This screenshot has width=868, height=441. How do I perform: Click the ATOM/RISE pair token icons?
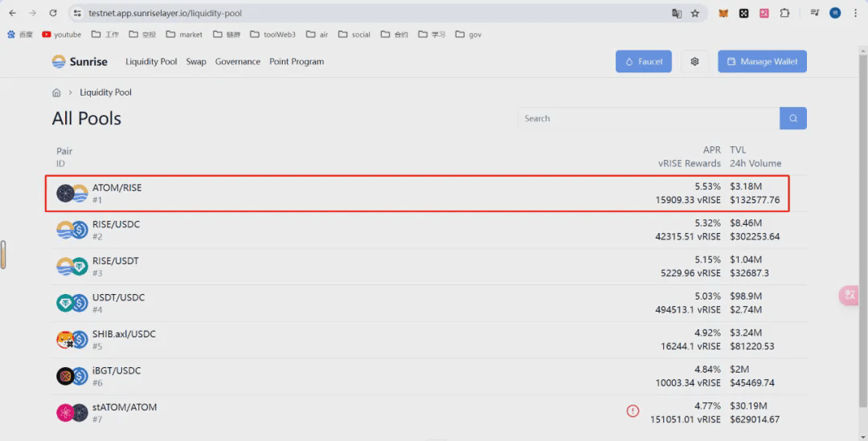click(72, 193)
